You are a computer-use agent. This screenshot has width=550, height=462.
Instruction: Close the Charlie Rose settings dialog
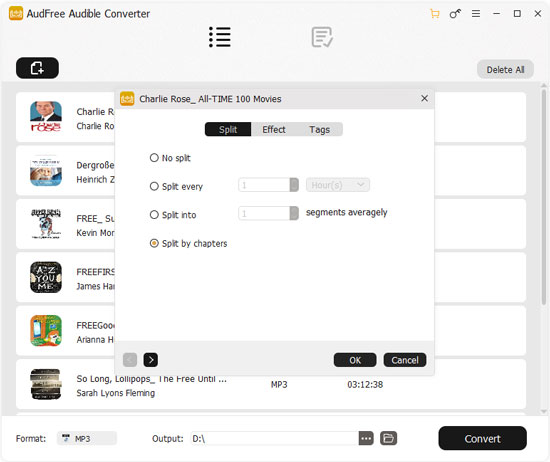424,99
